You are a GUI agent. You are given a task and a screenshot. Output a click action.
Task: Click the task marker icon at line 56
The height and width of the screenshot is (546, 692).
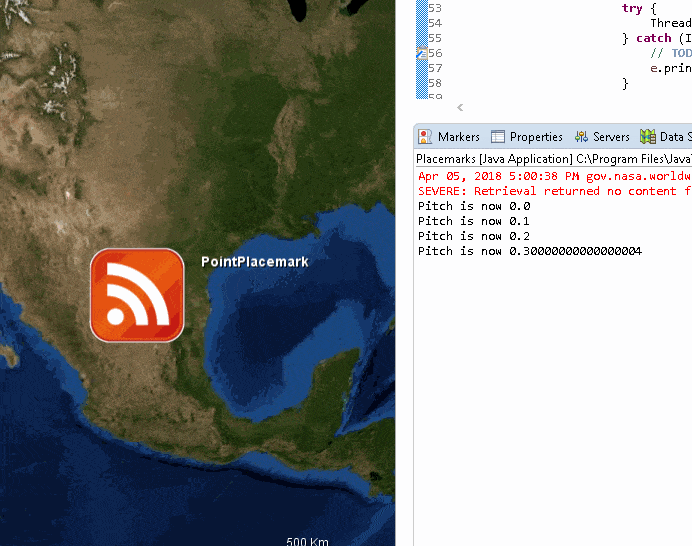coord(422,53)
